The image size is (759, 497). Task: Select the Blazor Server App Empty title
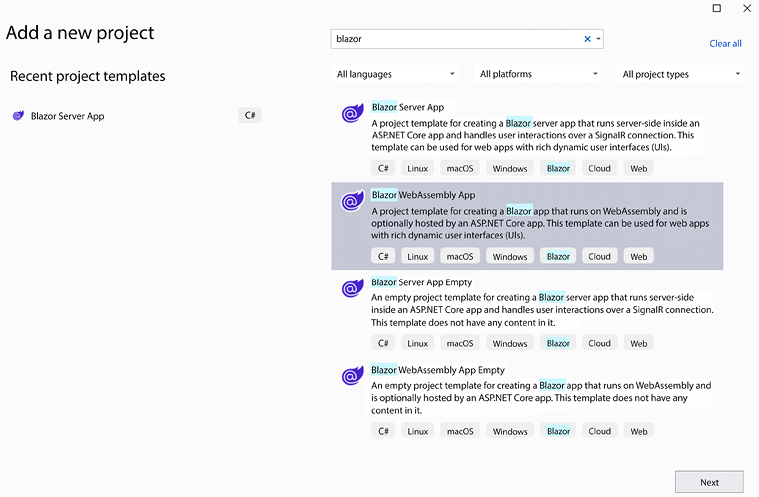tap(421, 282)
